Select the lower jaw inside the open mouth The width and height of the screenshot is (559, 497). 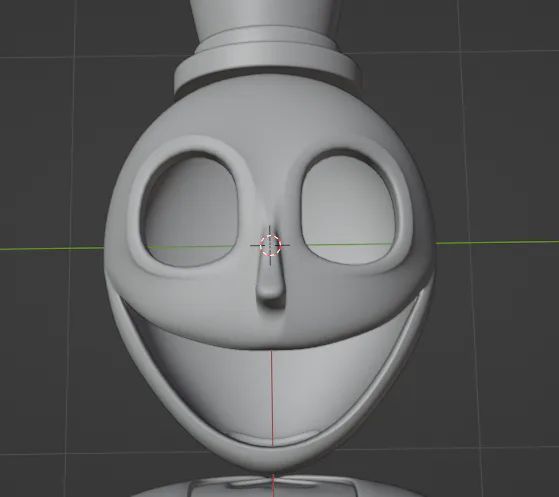[273, 392]
